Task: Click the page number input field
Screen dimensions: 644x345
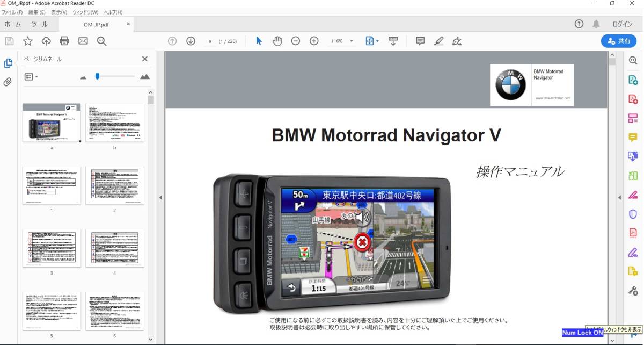Action: [x=209, y=41]
